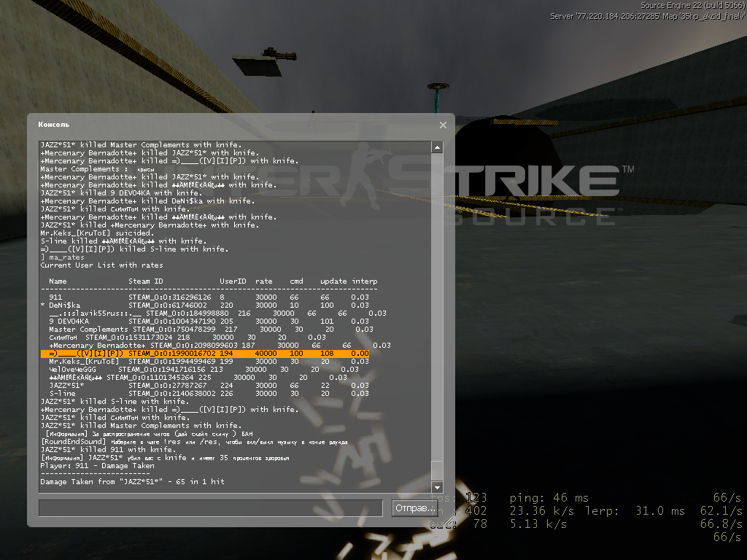The image size is (747, 560).
Task: Click the console command input field
Action: coord(211,508)
